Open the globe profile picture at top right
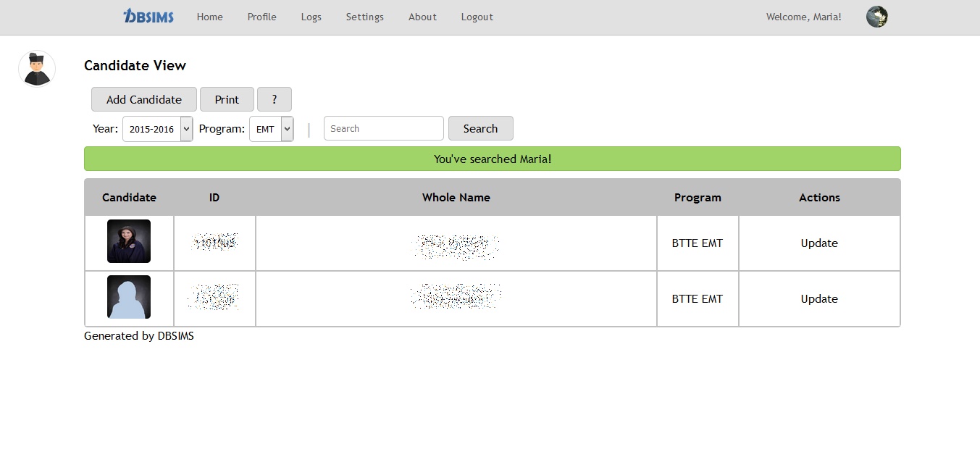The image size is (980, 465). pos(876,16)
